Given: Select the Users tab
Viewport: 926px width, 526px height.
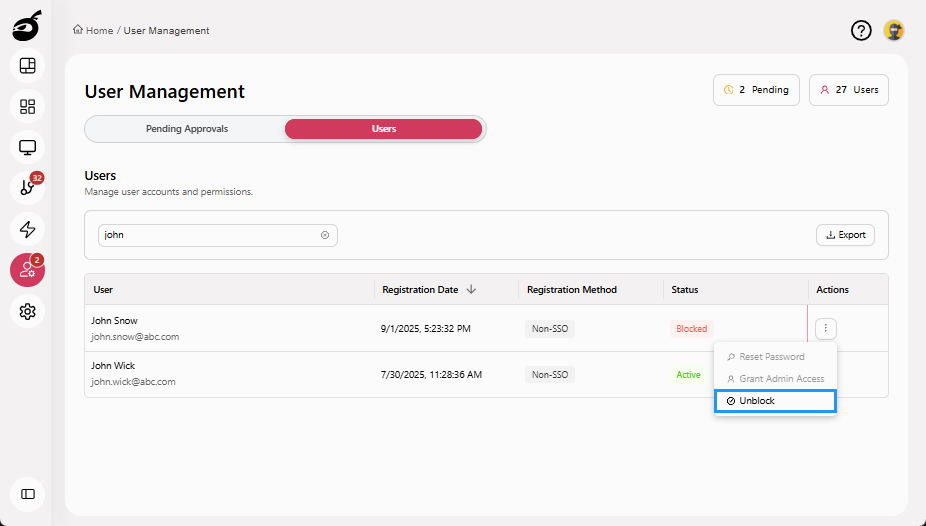Looking at the screenshot, I should pos(384,129).
